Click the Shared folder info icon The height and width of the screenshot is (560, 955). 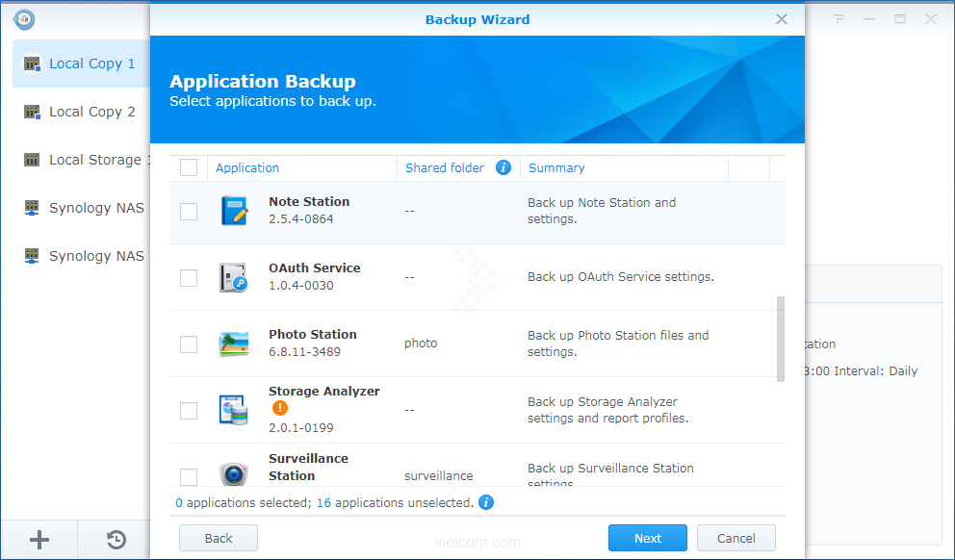coord(503,167)
